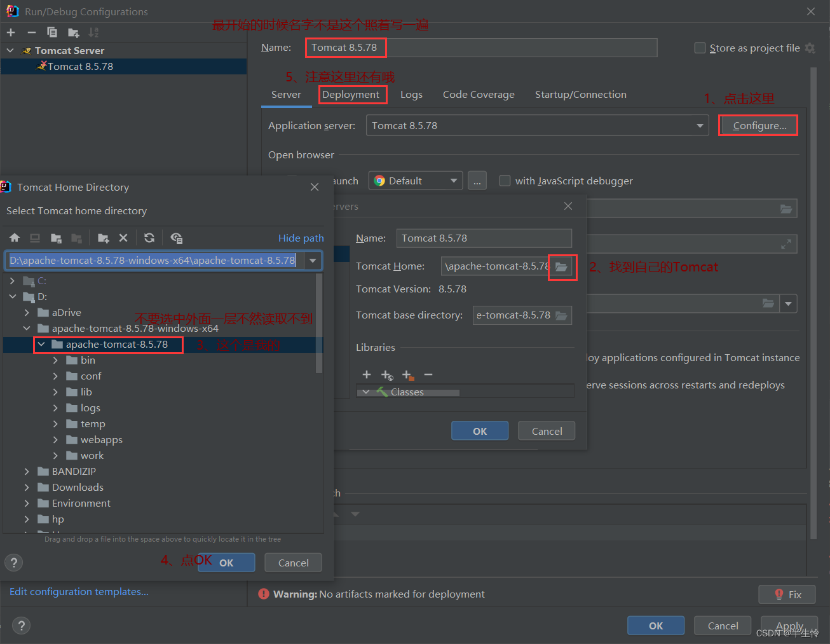Copy the selected run configuration
This screenshot has height=644, width=830.
(52, 32)
